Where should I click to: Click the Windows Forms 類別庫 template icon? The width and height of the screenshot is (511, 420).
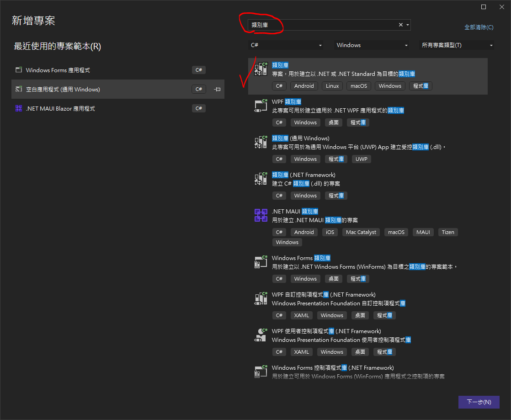tap(261, 262)
